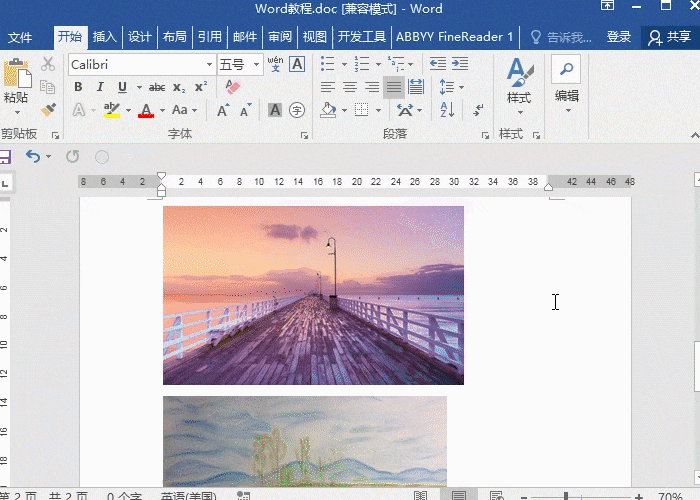Image resolution: width=700 pixels, height=500 pixels.
Task: Click the 共享 Share button
Action: click(x=669, y=38)
